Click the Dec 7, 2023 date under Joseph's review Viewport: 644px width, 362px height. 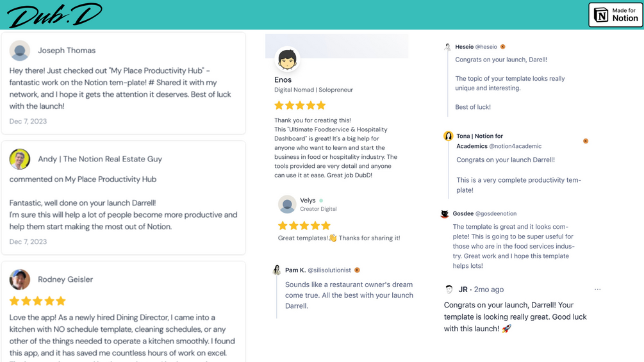(28, 121)
